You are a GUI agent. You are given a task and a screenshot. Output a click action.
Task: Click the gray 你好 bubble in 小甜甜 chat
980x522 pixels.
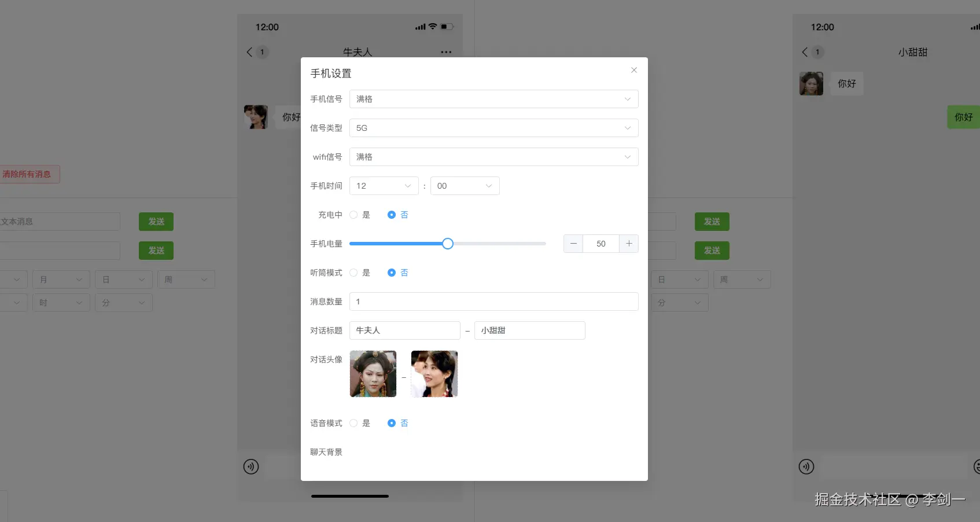tap(847, 83)
